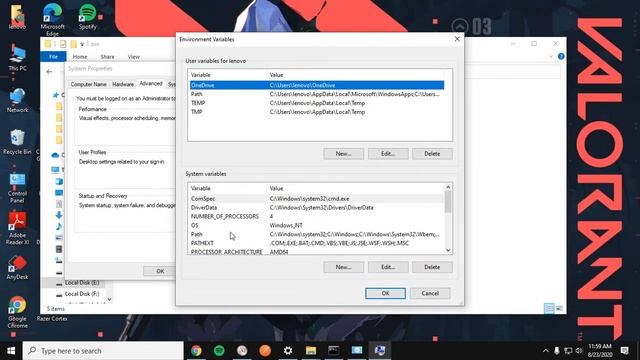Viewport: 640px width, 360px height.
Task: Click OK in System Properties window
Action: 160,271
